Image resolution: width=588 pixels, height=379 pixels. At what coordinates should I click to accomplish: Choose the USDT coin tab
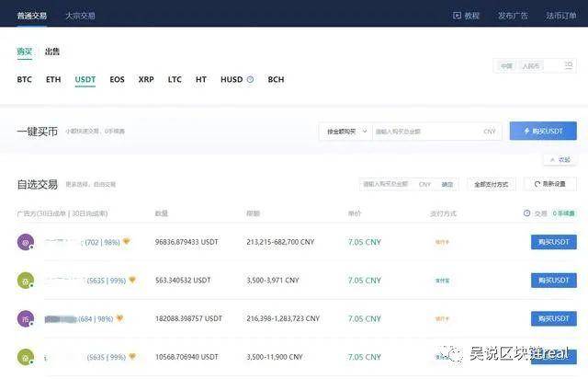(x=85, y=80)
